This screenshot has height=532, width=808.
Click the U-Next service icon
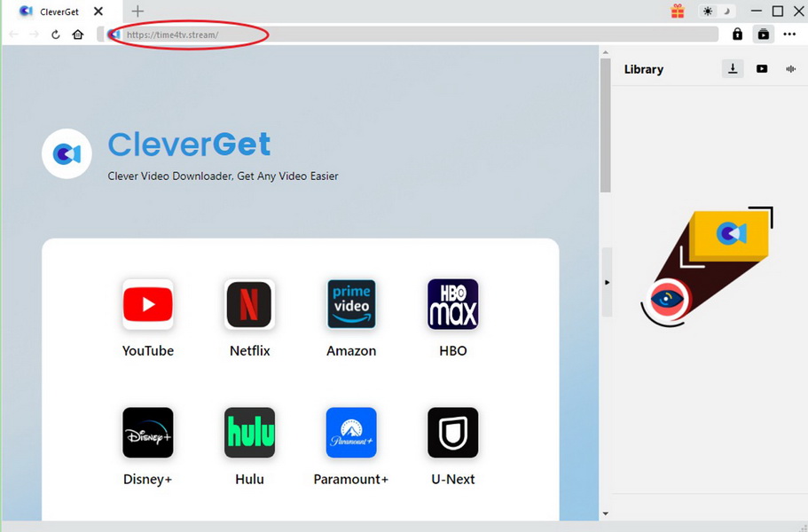tap(452, 433)
